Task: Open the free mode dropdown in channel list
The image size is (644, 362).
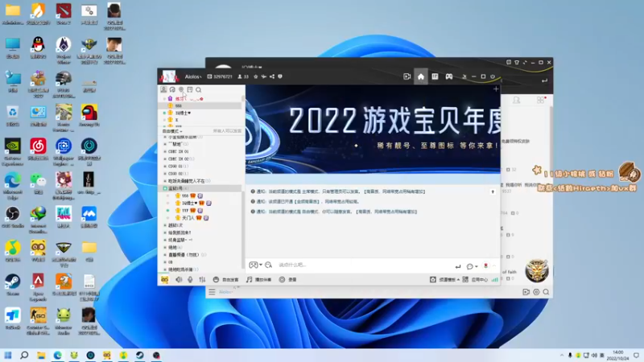Action: tap(172, 131)
